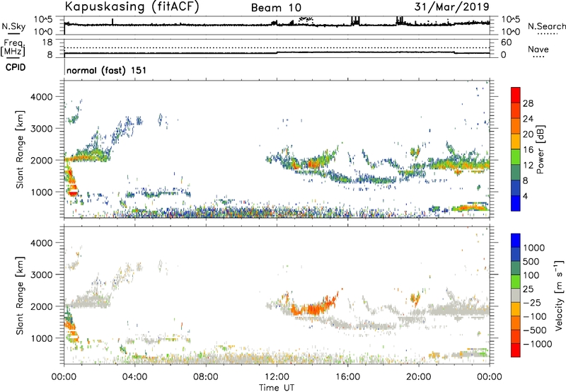Pick the bright blue bottom Power colorbar segment
Screen dimensions: 566x392
[516, 203]
